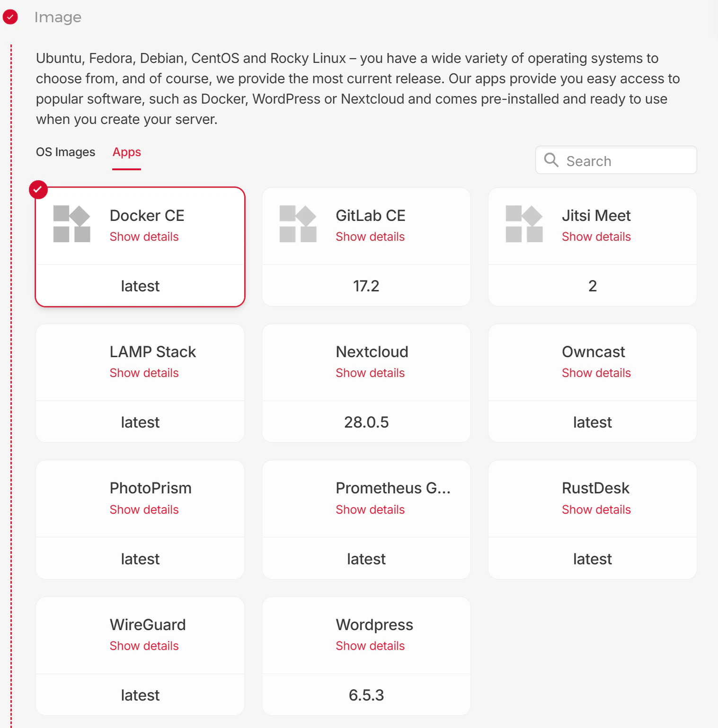This screenshot has width=718, height=728.
Task: Click the Jitsi Meet app placeholder icon
Action: [x=524, y=224]
